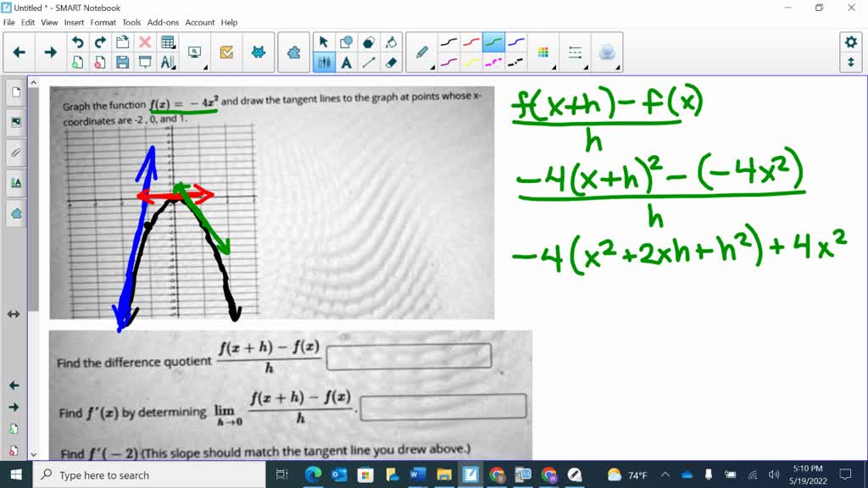868x488 pixels.
Task: Click Undo on the toolbar
Action: [78, 42]
